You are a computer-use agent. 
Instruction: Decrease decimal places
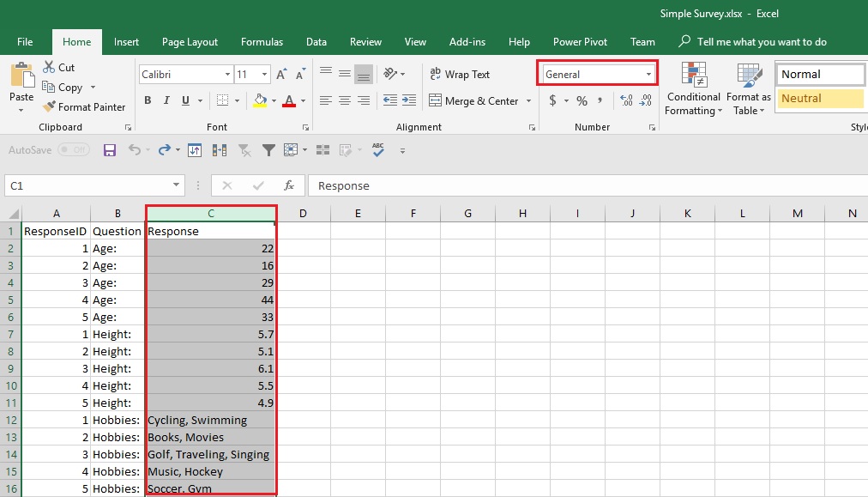646,100
